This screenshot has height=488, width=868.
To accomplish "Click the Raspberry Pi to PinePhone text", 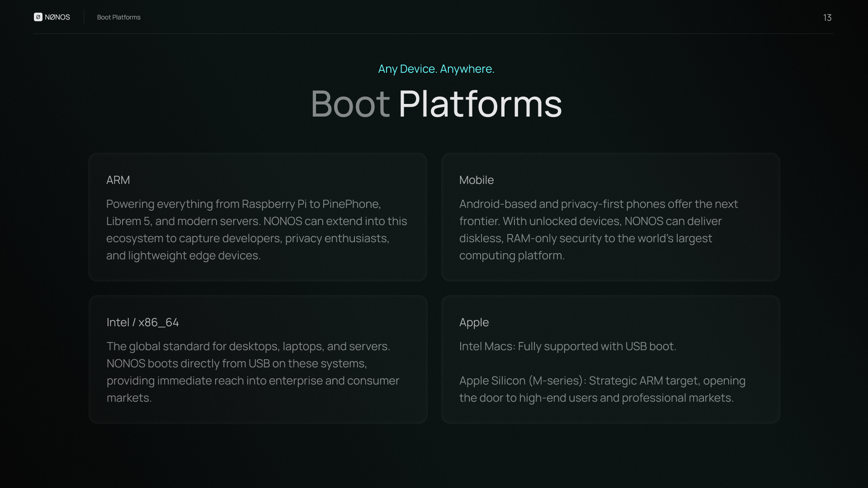I will coord(311,204).
